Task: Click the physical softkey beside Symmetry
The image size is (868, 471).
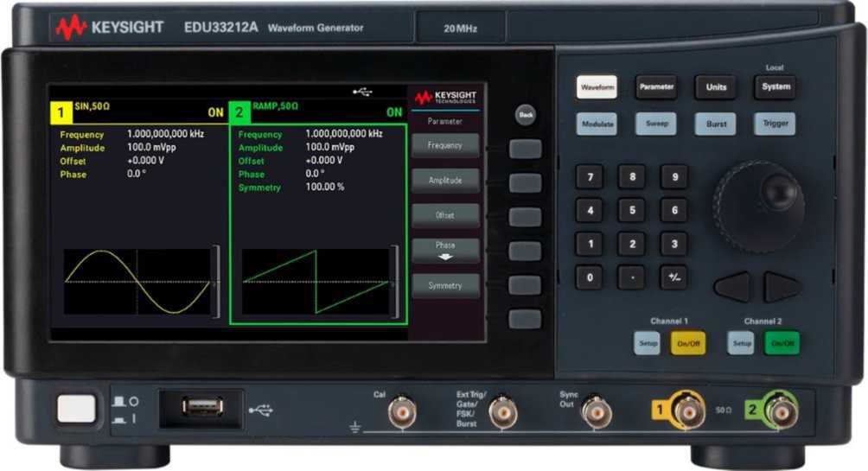Action: pos(525,285)
